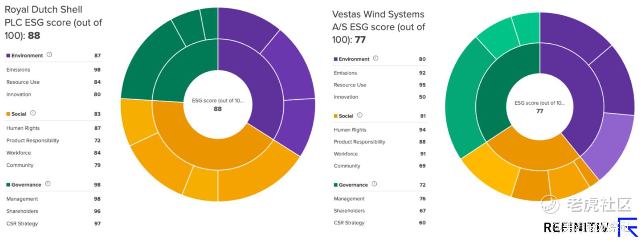The width and height of the screenshot is (644, 242).
Task: Open the info icon next to Vestas Social
Action: point(360,115)
